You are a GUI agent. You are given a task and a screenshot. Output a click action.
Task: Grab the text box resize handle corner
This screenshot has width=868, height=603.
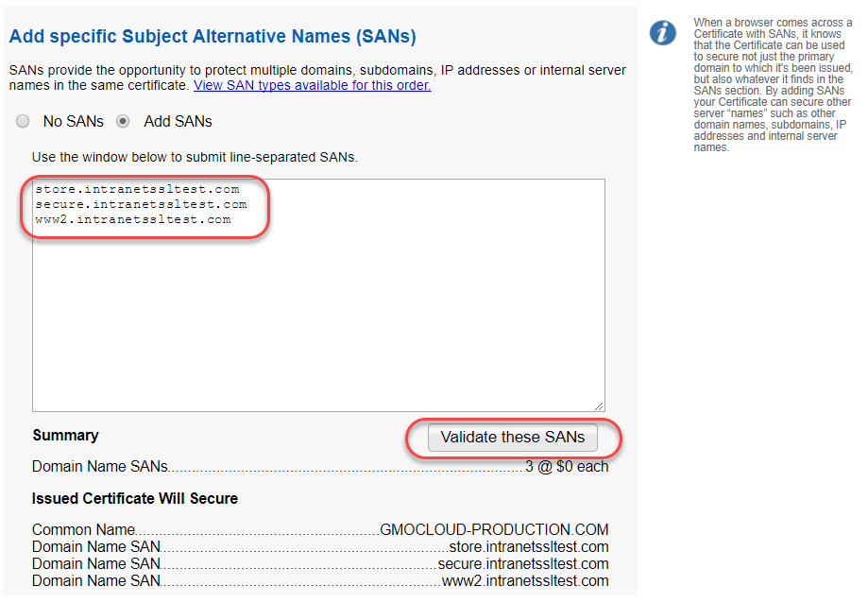coord(599,405)
